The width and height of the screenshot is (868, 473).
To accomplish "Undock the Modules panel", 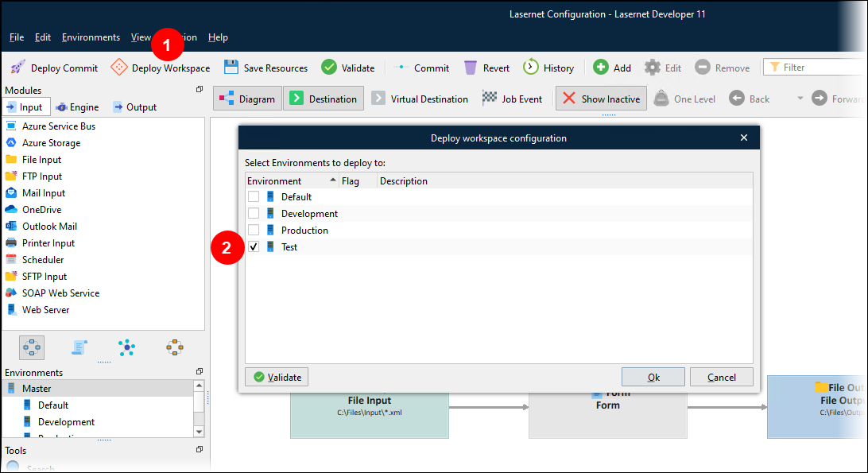I will (x=200, y=89).
